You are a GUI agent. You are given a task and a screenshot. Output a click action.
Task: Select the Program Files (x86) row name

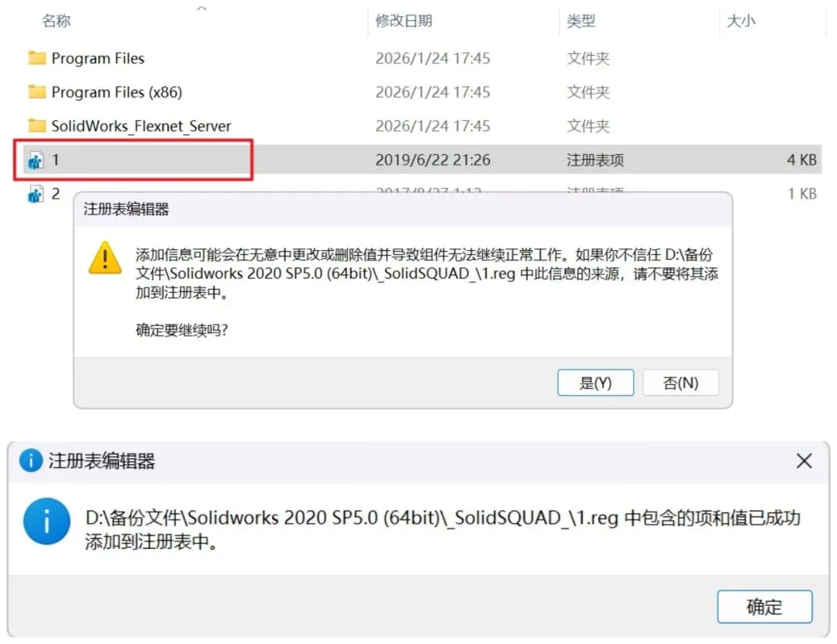(117, 92)
